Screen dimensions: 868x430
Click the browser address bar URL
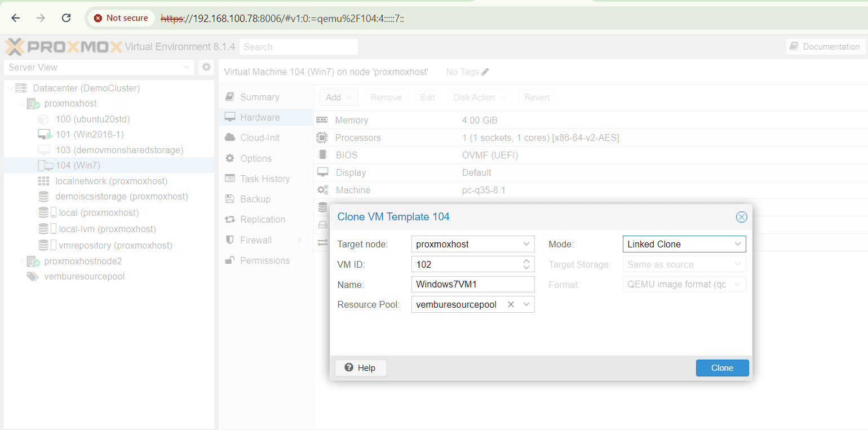pos(282,19)
